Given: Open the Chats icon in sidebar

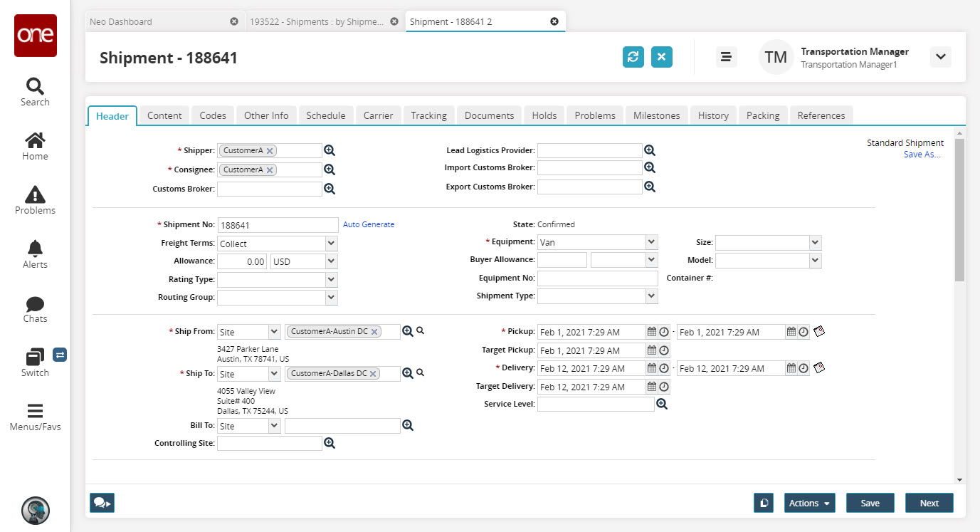Looking at the screenshot, I should coord(35,303).
